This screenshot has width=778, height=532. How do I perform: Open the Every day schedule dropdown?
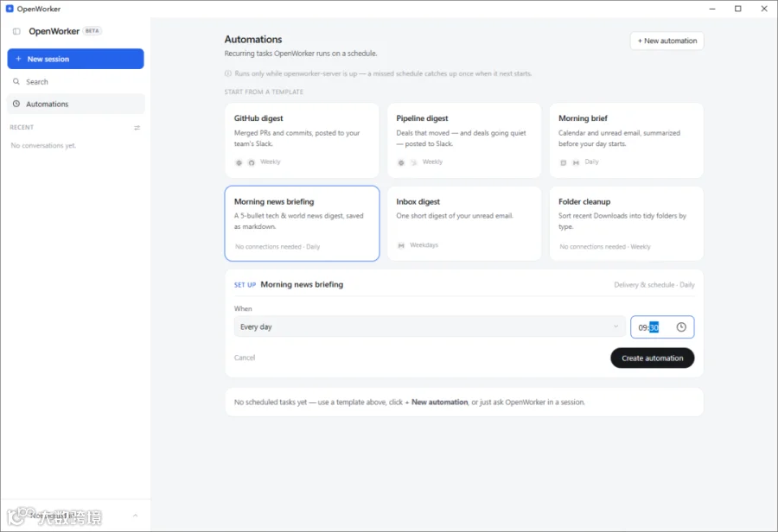coord(429,326)
